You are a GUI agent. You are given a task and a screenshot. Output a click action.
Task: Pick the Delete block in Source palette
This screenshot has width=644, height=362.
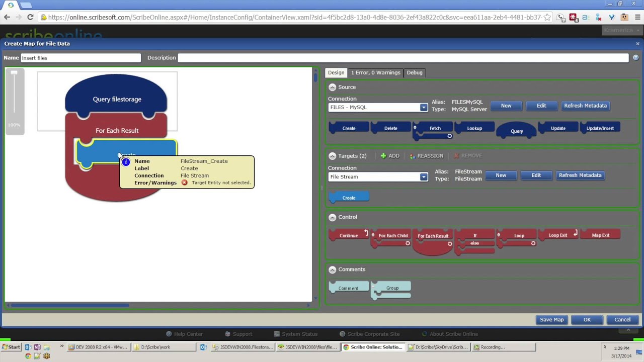coord(390,128)
